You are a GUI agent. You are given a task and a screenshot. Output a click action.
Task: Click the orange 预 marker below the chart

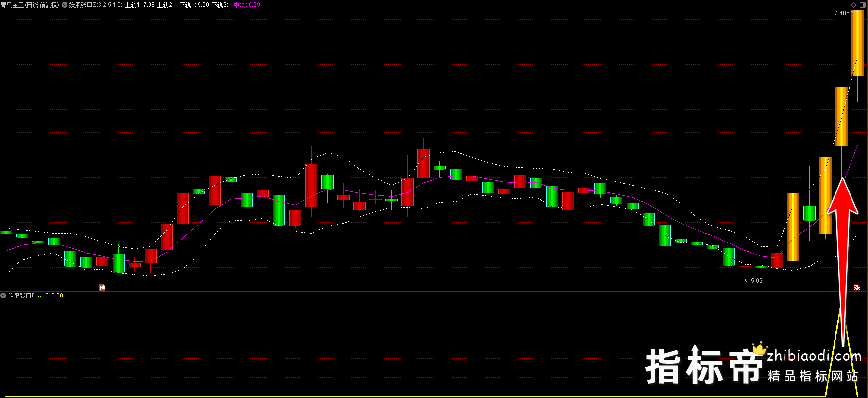point(102,287)
